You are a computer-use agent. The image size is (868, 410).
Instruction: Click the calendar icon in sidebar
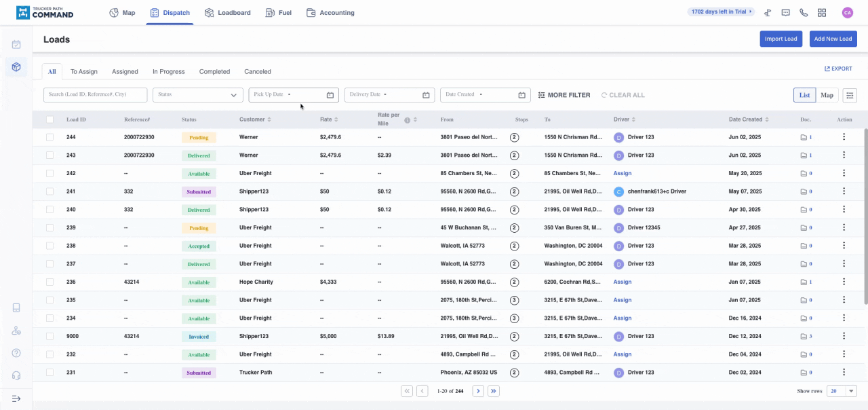coord(16,45)
